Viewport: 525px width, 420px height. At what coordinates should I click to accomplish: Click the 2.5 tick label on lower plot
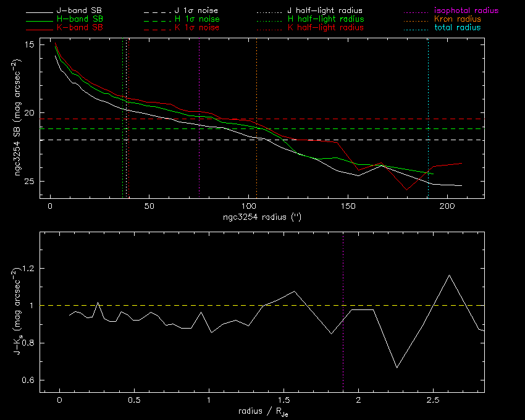(x=434, y=400)
